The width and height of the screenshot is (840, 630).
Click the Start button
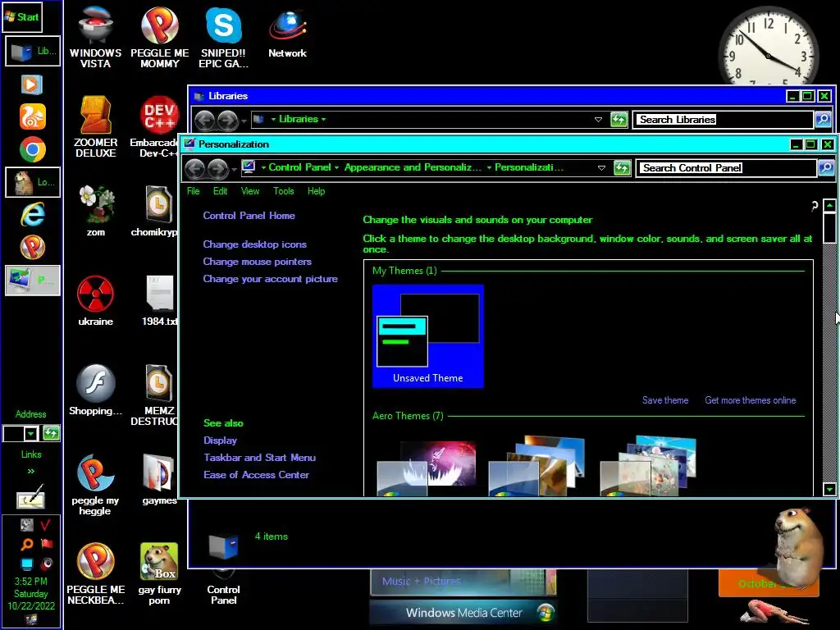tap(22, 16)
